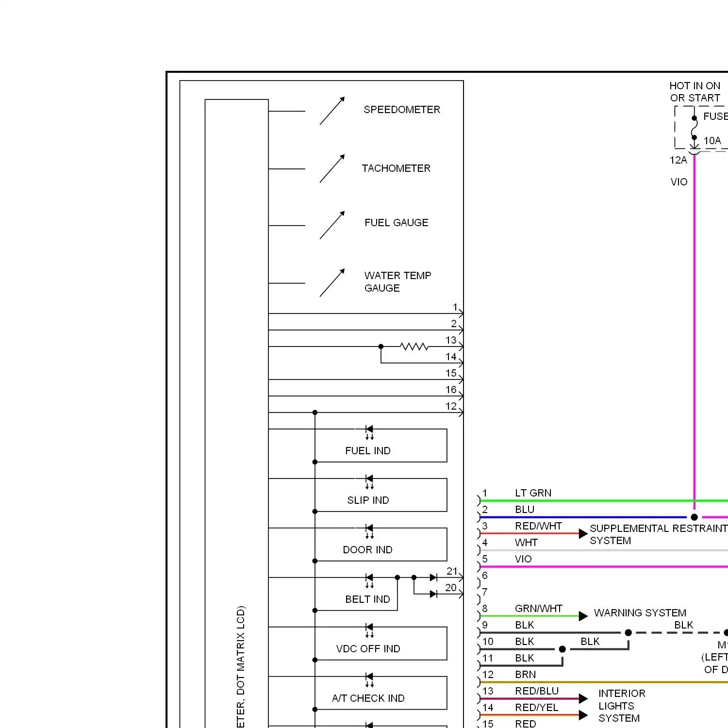Click the RED/YEL wire label
Image resolution: width=728 pixels, height=728 pixels.
537,708
